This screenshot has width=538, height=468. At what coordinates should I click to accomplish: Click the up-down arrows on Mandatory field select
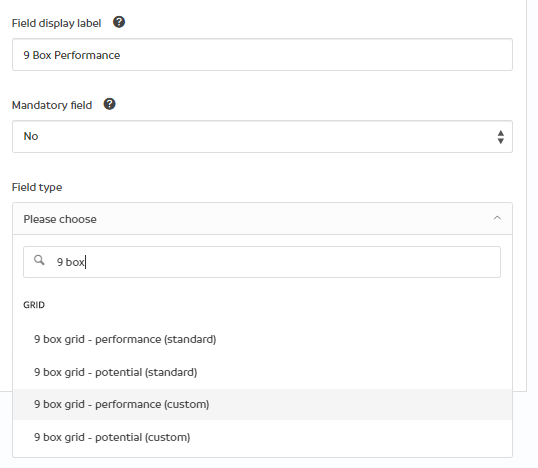pos(501,137)
